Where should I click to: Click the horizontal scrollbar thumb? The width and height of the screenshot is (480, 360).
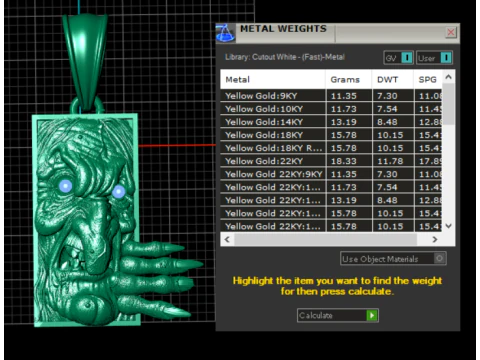[x=325, y=239]
